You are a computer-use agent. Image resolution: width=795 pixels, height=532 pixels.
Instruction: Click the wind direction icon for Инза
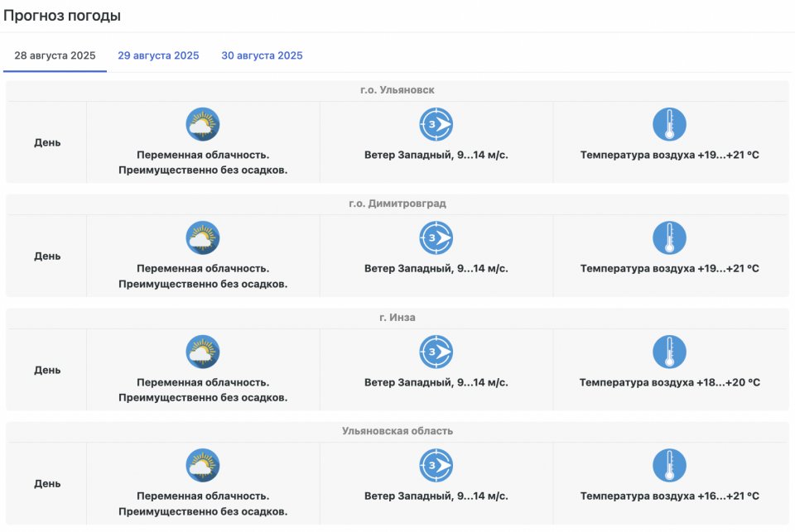pyautogui.click(x=436, y=352)
